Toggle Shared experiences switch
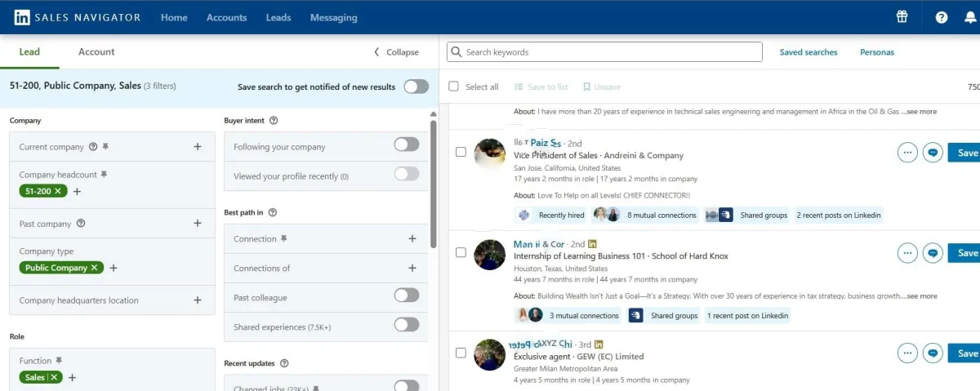Screen dimensions: 980x391 407,324
